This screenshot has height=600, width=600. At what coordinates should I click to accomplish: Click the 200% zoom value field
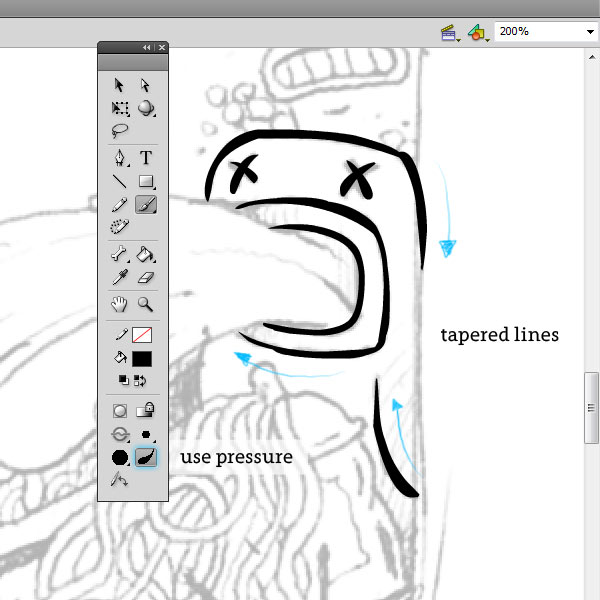coord(539,31)
